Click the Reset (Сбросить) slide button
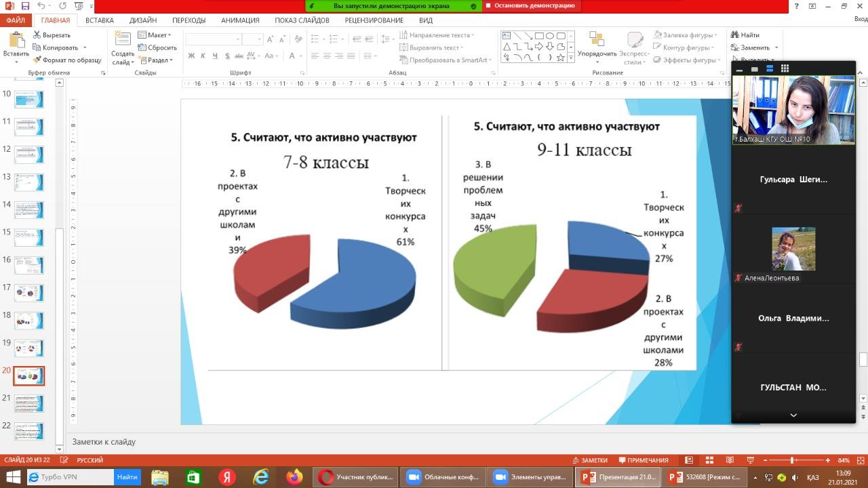The height and width of the screenshot is (488, 868). point(158,47)
